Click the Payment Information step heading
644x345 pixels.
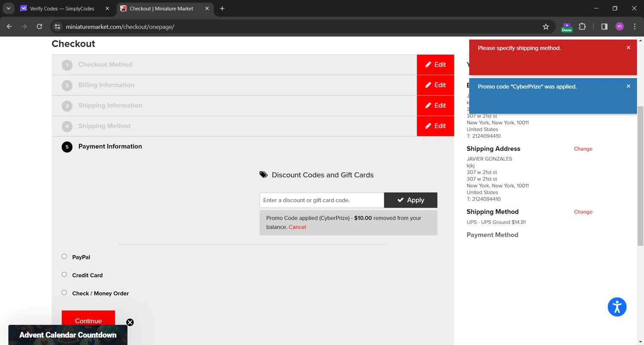(110, 146)
